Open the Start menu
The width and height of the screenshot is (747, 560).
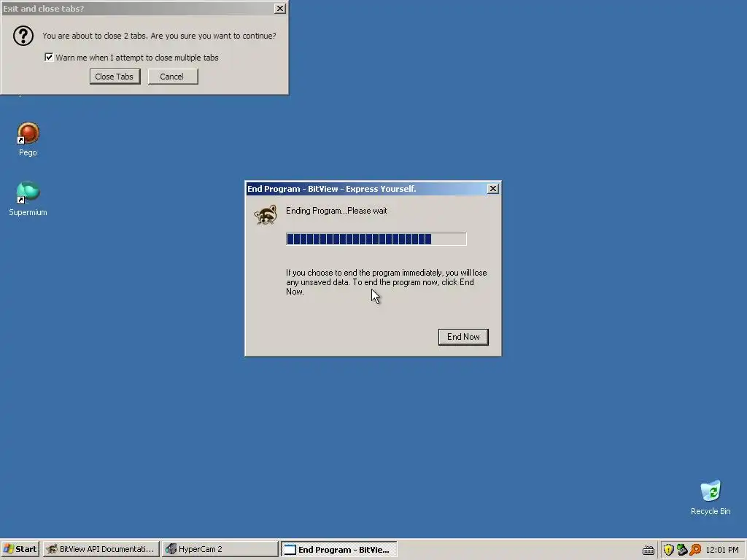click(20, 549)
